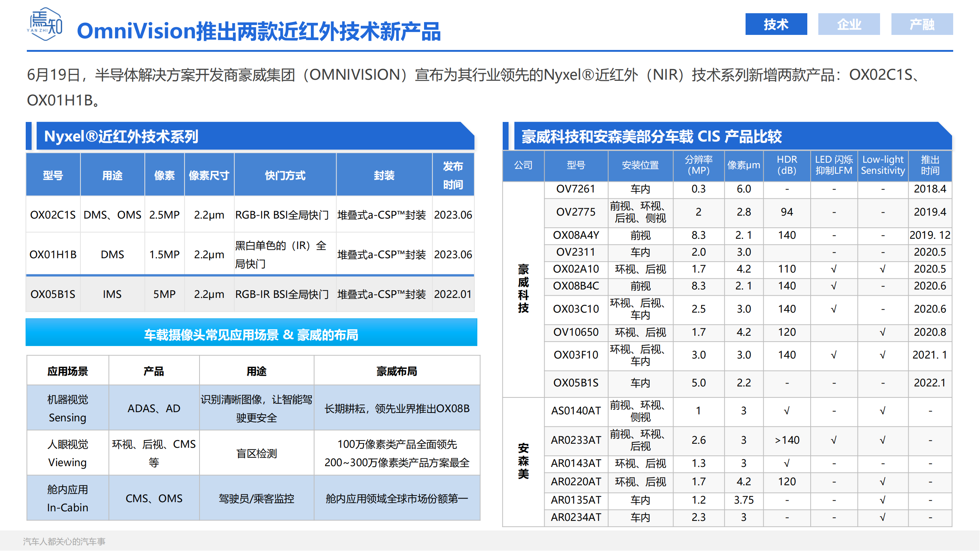Click the slide title 'OmniVision推出两款近红外技术新产品'
The image size is (980, 551).
(x=259, y=31)
